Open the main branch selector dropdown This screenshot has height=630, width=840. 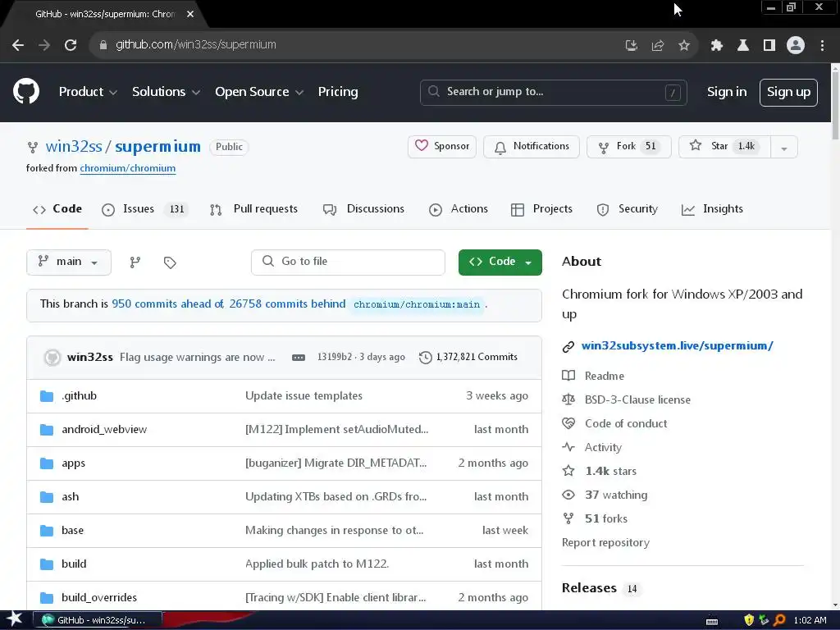click(x=69, y=262)
